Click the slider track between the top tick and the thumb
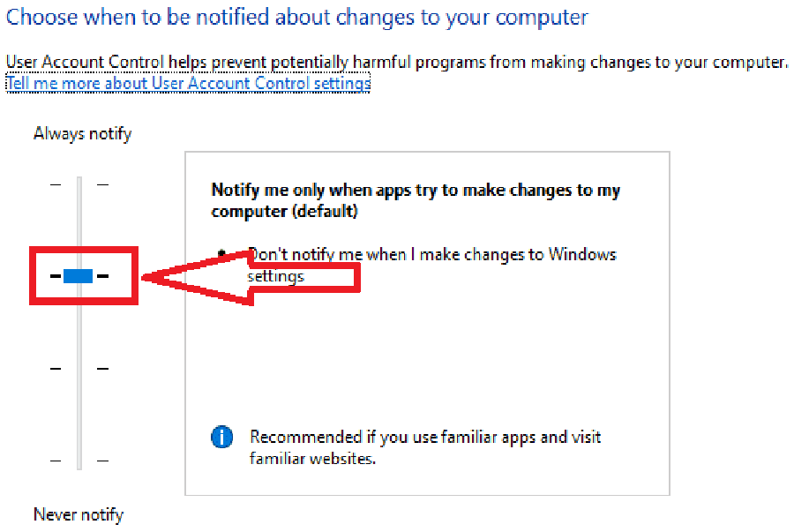Image resolution: width=794 pixels, height=532 pixels. [79, 222]
